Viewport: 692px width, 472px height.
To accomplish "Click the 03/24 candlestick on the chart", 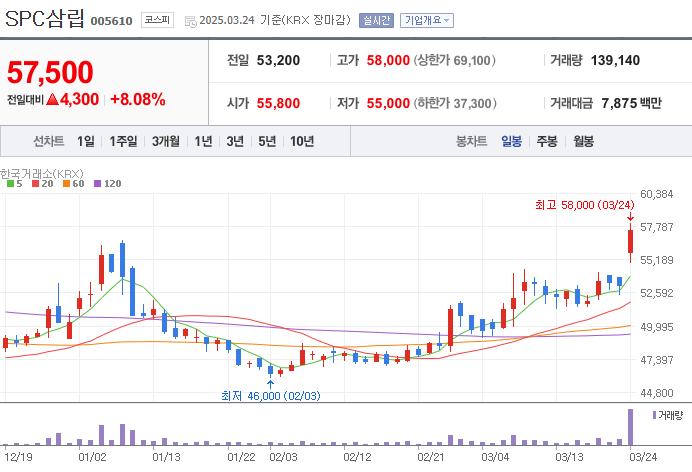I will 631,242.
